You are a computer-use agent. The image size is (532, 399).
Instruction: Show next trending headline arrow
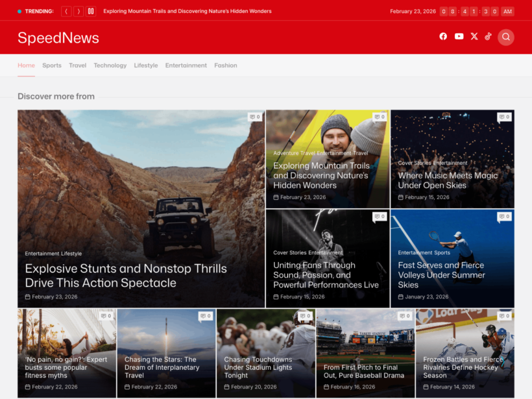79,12
